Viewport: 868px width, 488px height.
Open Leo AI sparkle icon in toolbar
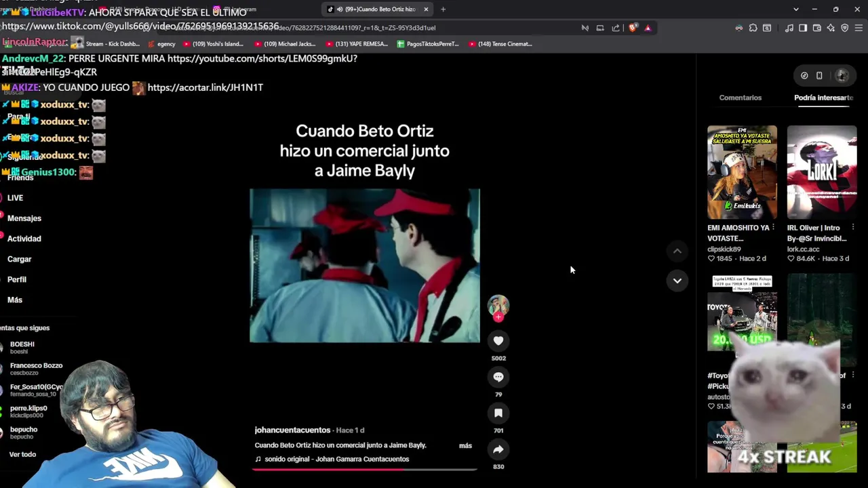pos(831,28)
